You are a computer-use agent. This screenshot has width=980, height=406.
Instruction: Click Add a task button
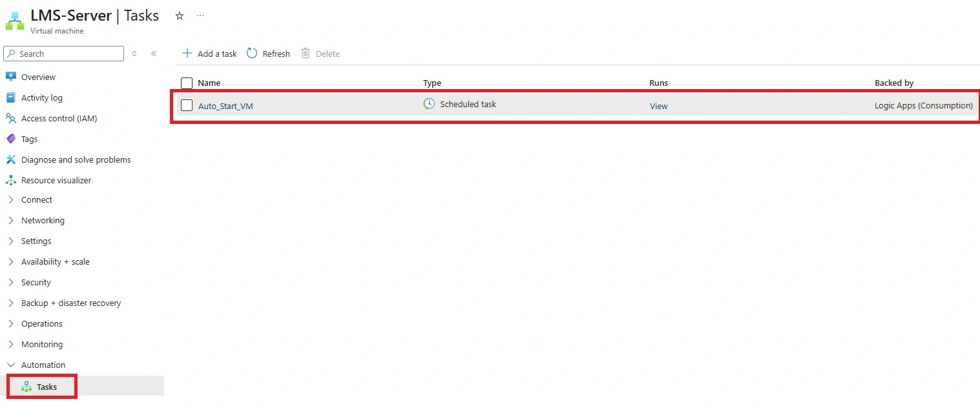pos(209,54)
